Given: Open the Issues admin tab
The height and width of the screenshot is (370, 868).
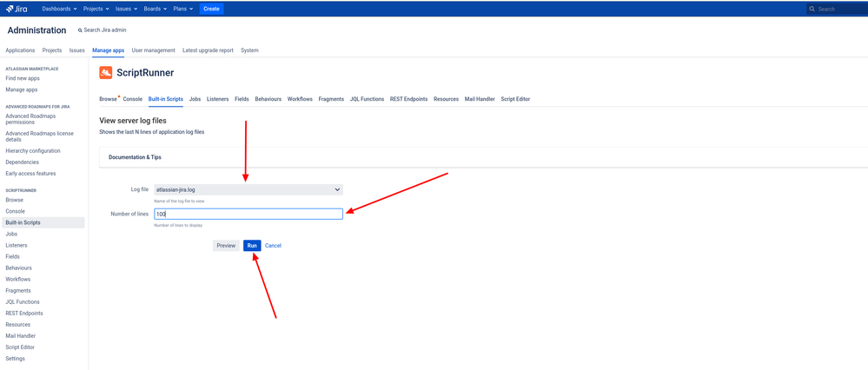Looking at the screenshot, I should click(x=77, y=50).
